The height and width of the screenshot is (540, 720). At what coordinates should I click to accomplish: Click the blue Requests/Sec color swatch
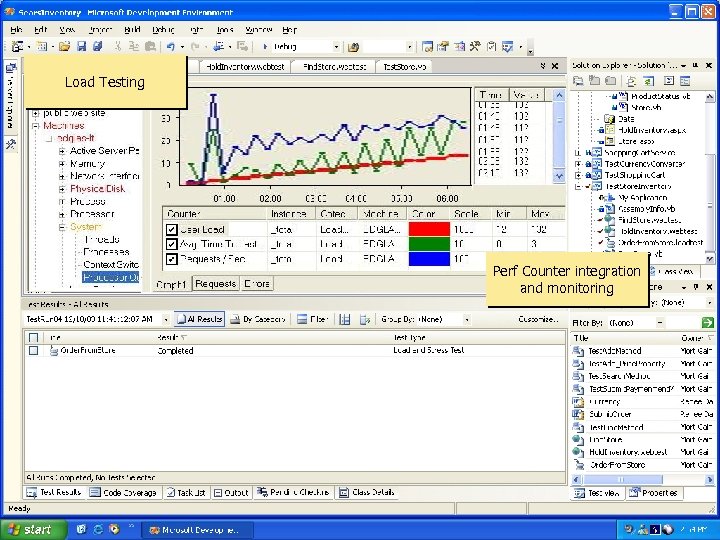(x=429, y=259)
